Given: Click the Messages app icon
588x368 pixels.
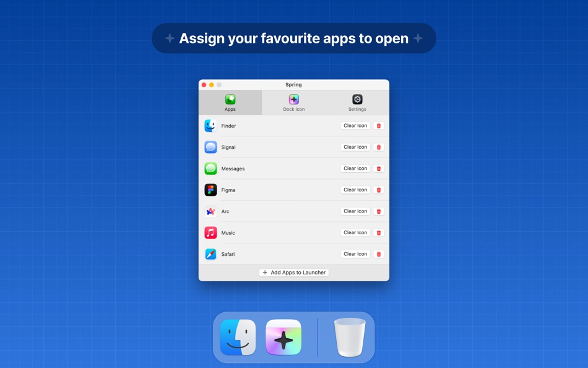Looking at the screenshot, I should [210, 168].
